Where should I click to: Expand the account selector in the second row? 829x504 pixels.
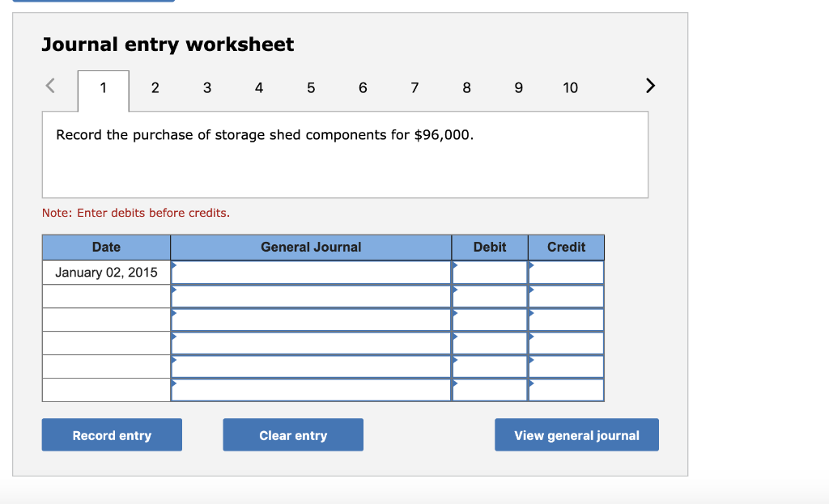pyautogui.click(x=173, y=291)
